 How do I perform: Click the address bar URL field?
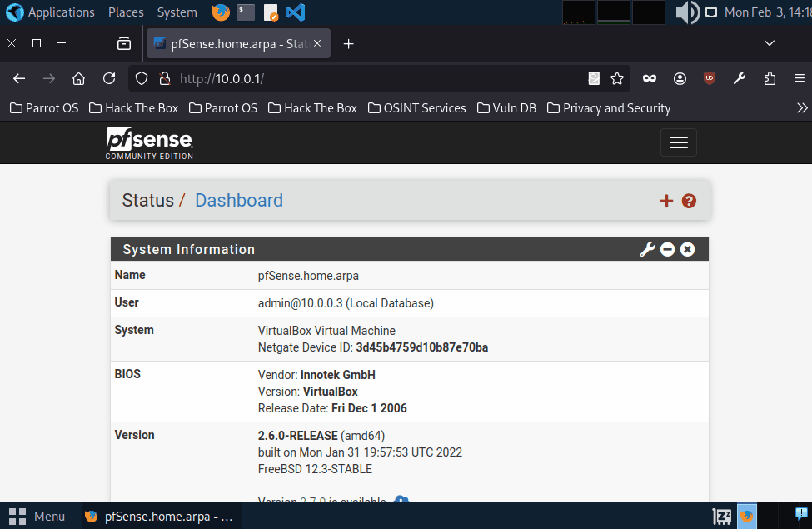[381, 79]
